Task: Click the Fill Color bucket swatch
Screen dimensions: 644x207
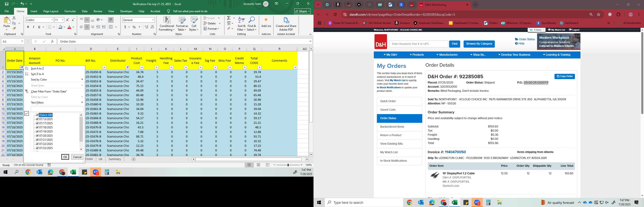Action: pyautogui.click(x=60, y=27)
